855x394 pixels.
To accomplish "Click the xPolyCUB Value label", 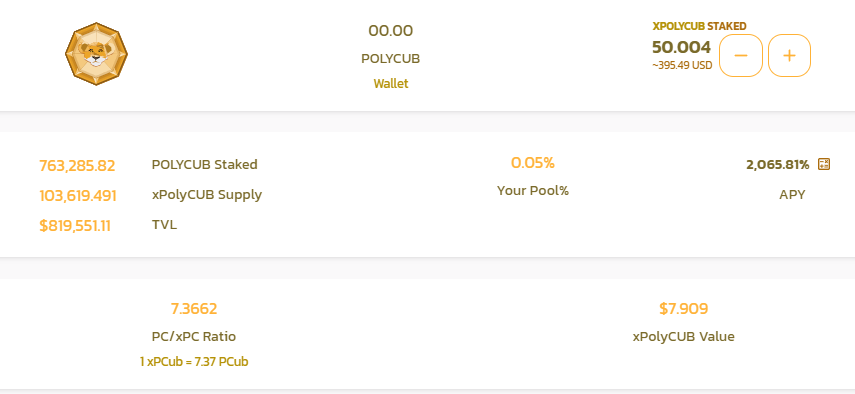I will [x=684, y=337].
